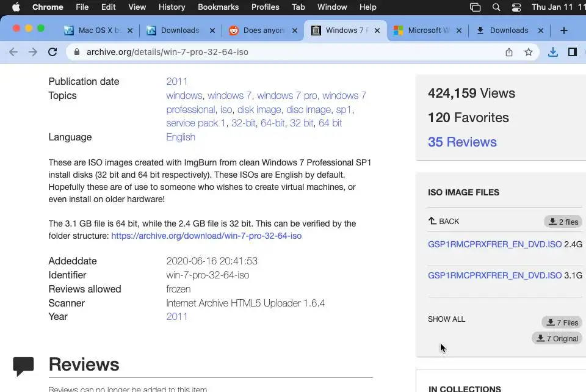This screenshot has width=586, height=392.
Task: Click the Reviews speech bubble icon
Action: (x=23, y=366)
